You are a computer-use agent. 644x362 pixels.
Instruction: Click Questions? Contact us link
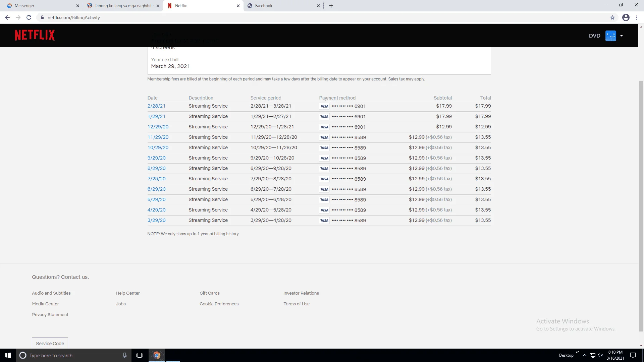pos(60,277)
